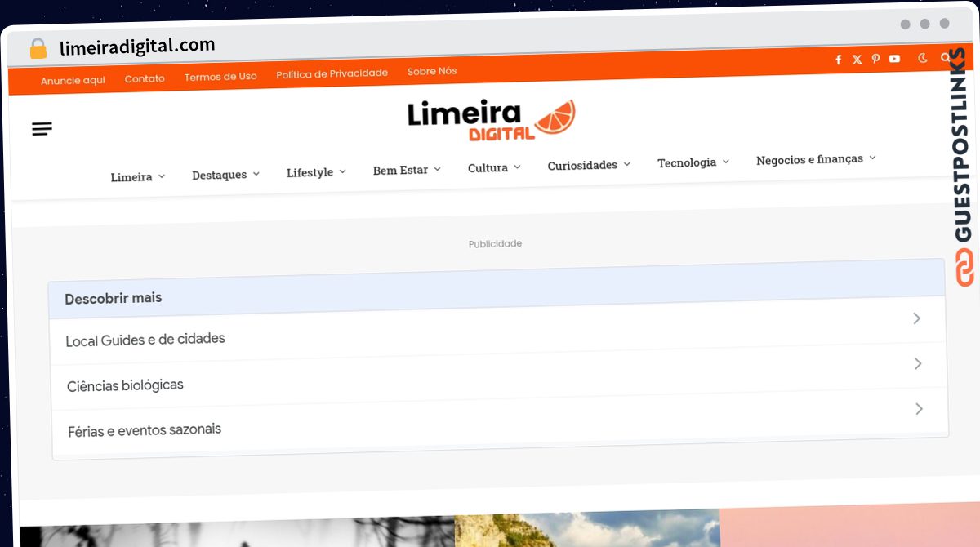
Task: Select Local Guides e de cidades
Action: coord(497,331)
